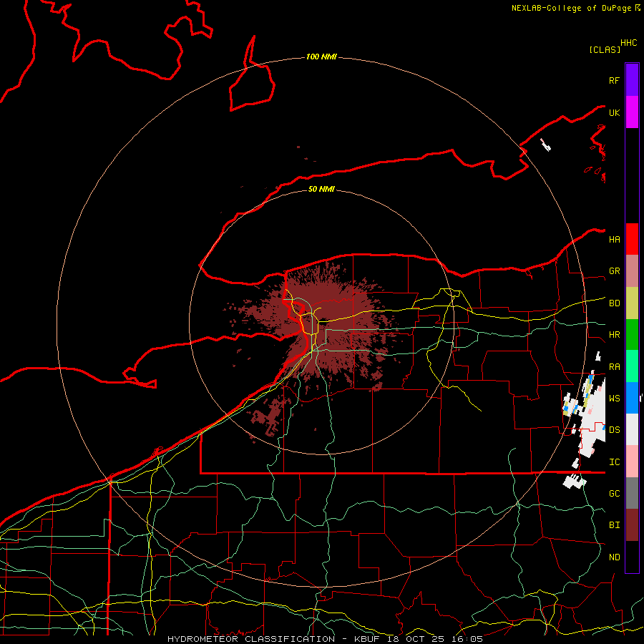Click the ND black legend swatch

coord(632,557)
